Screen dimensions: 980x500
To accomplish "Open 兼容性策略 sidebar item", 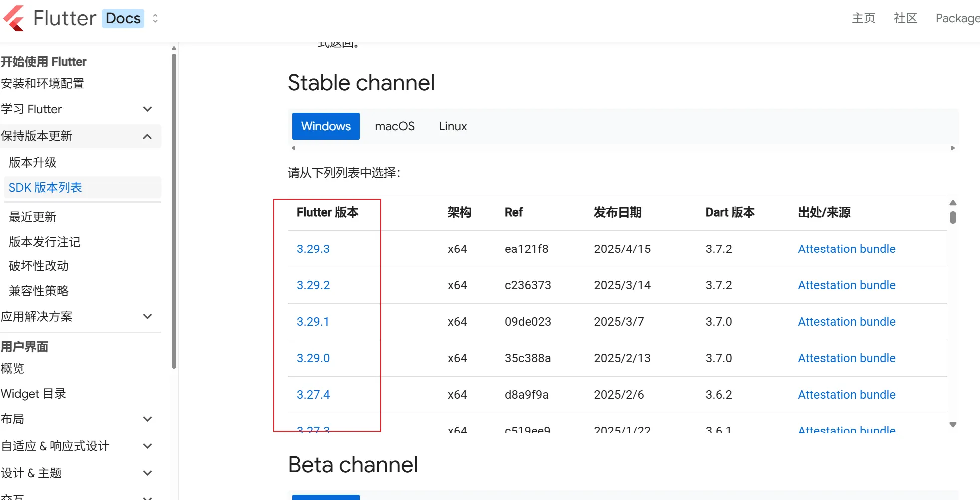I will tap(39, 291).
